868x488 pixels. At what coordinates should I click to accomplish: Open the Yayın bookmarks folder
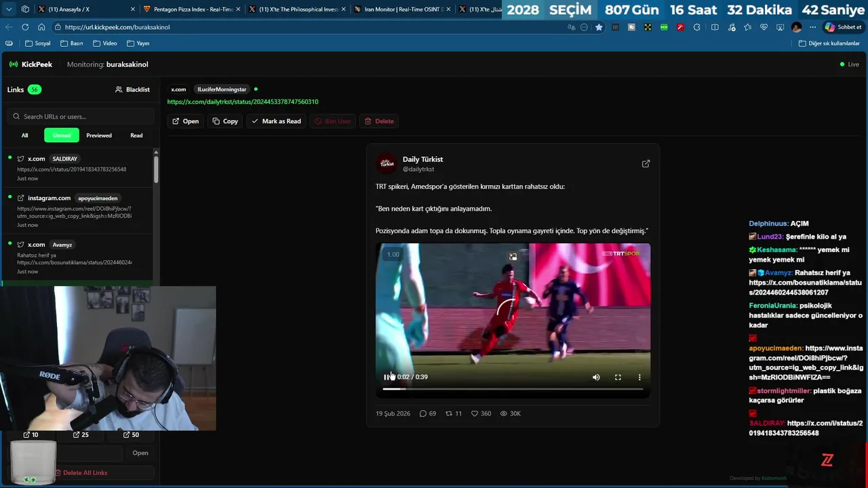tap(138, 43)
